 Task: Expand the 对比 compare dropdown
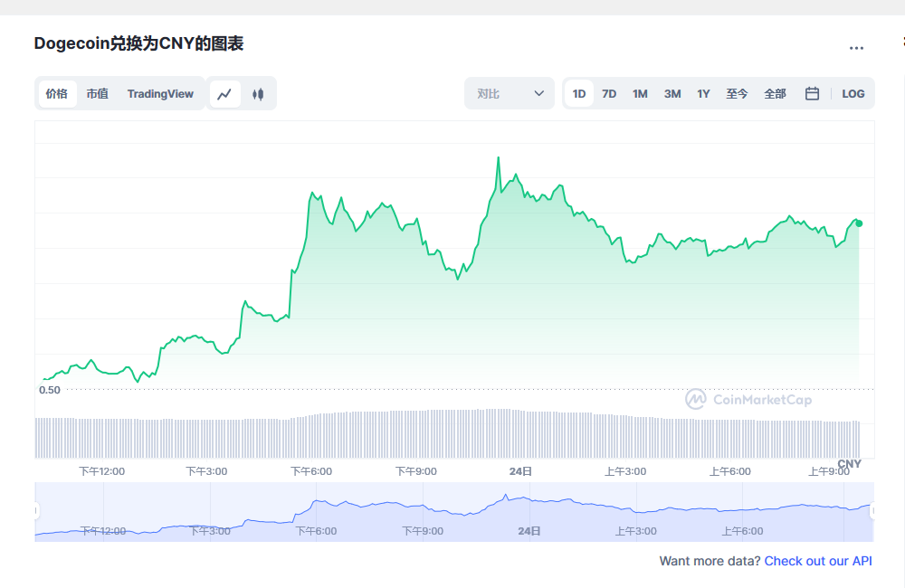tap(510, 93)
